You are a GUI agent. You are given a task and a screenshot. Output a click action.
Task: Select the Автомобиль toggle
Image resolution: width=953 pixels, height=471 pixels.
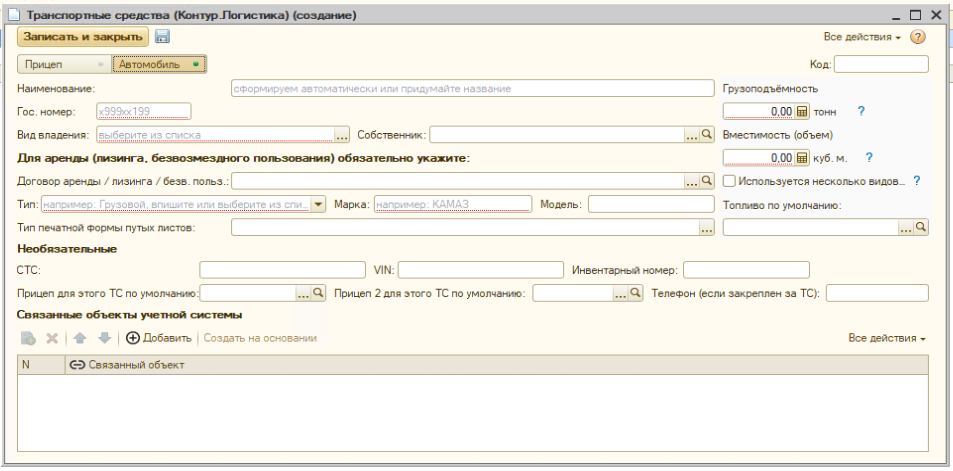tap(159, 64)
